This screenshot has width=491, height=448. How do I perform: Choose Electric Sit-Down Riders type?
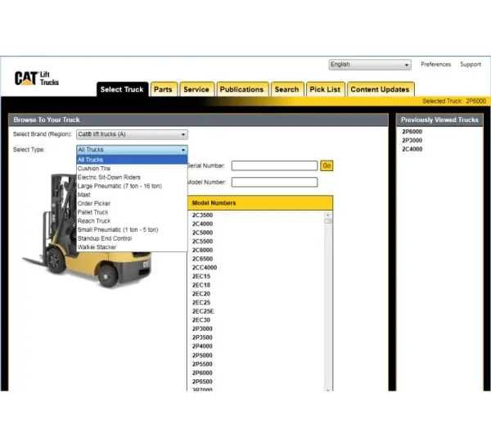[x=132, y=177]
